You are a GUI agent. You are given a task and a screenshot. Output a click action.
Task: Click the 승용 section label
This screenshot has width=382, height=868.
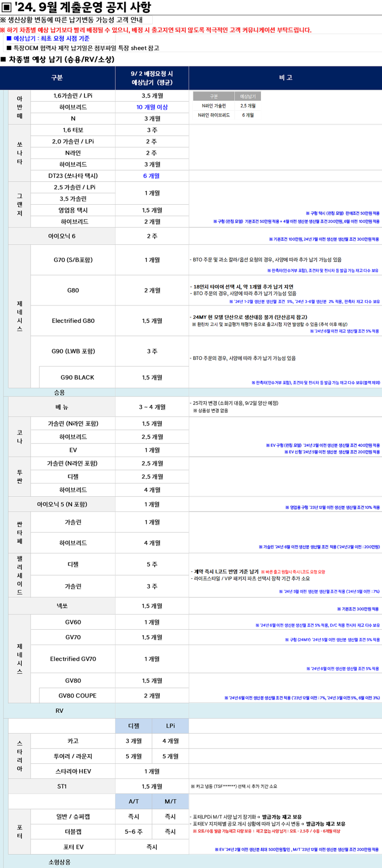pyautogui.click(x=59, y=392)
